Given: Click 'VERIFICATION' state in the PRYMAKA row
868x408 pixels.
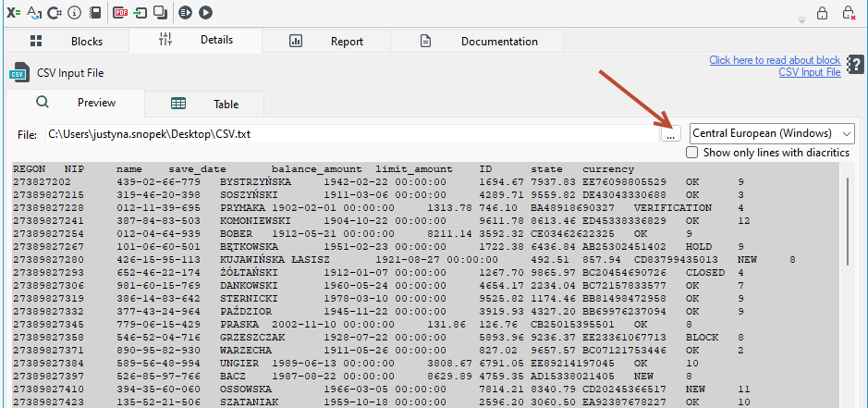Looking at the screenshot, I should [x=673, y=208].
